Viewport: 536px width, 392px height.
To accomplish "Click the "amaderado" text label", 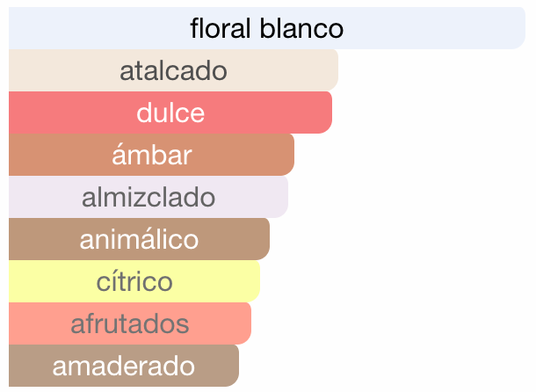I will click(124, 366).
